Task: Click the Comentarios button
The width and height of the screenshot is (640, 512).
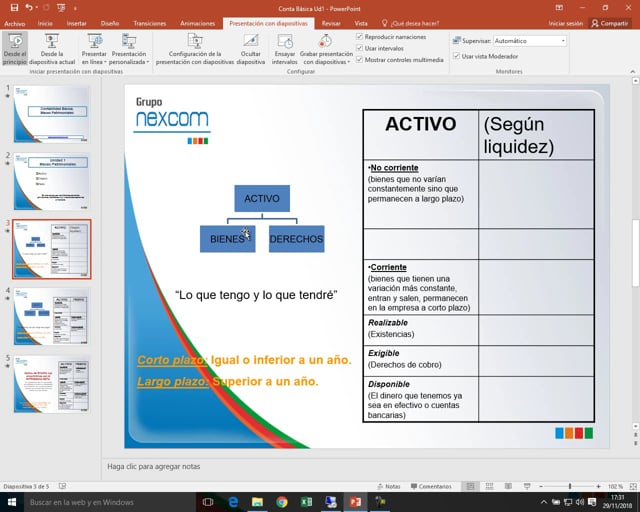Action: click(x=431, y=486)
